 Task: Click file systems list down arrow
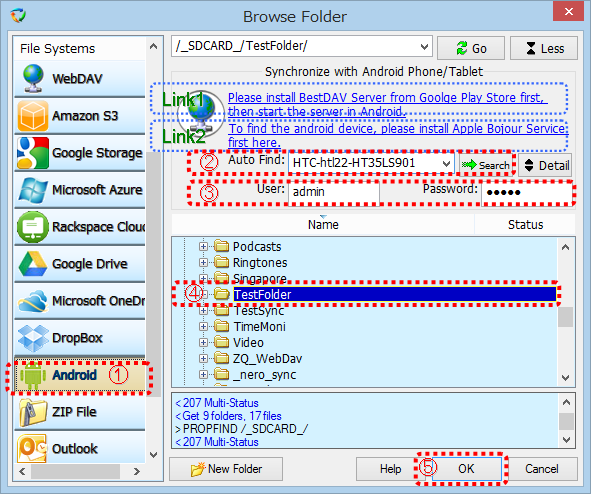pos(153,455)
